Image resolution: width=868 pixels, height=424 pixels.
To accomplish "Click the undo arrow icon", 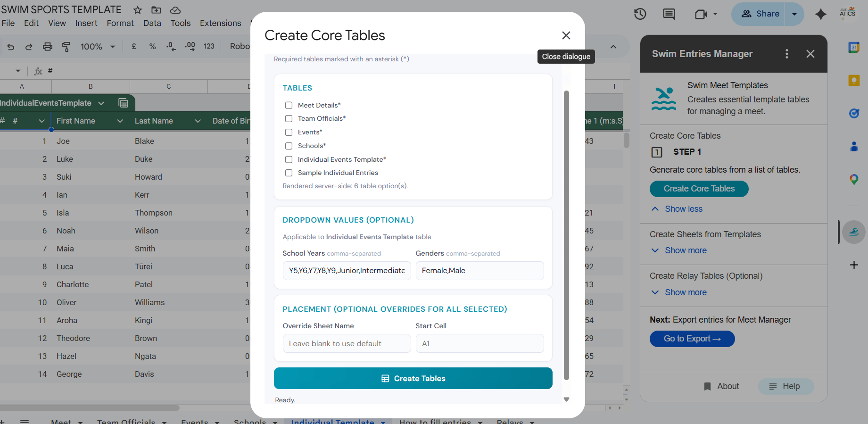I will [11, 46].
